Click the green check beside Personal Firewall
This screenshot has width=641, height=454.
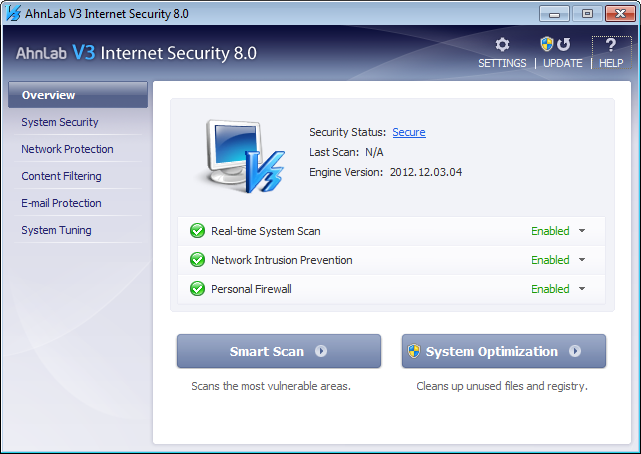(197, 289)
